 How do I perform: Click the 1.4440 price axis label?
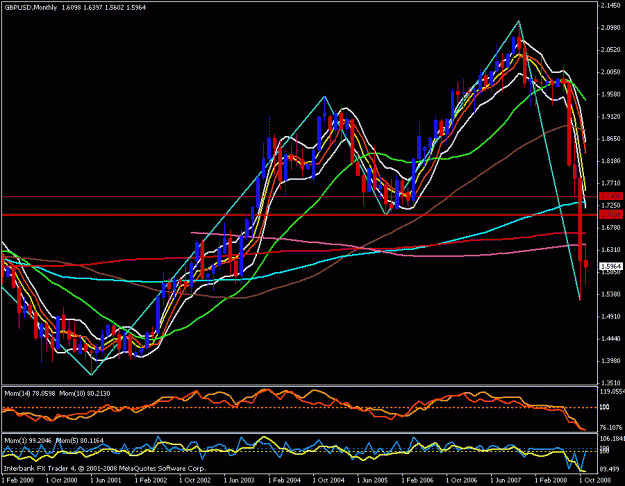click(x=611, y=339)
